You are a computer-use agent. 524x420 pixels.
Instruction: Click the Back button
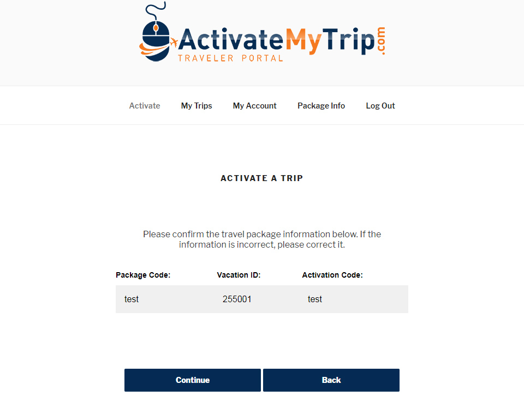pyautogui.click(x=331, y=380)
